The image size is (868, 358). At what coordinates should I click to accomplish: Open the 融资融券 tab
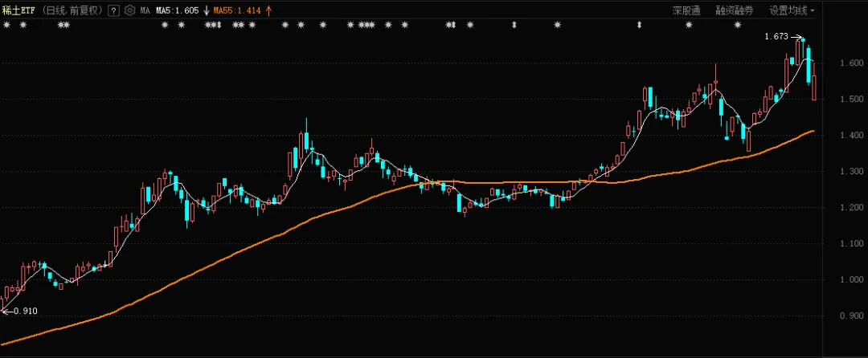[735, 10]
